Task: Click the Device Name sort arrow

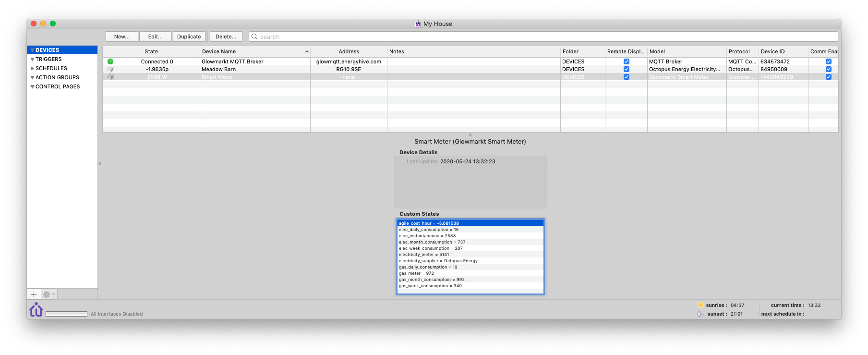Action: 307,51
